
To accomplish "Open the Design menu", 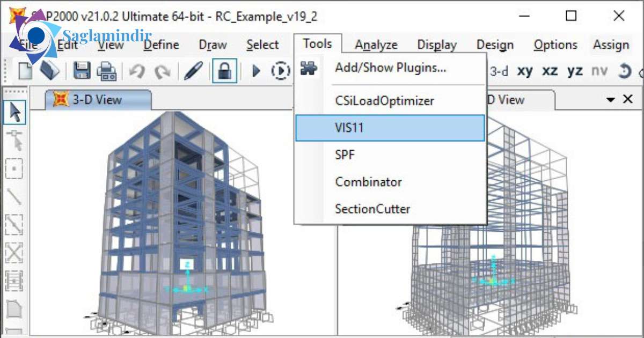I will 495,45.
